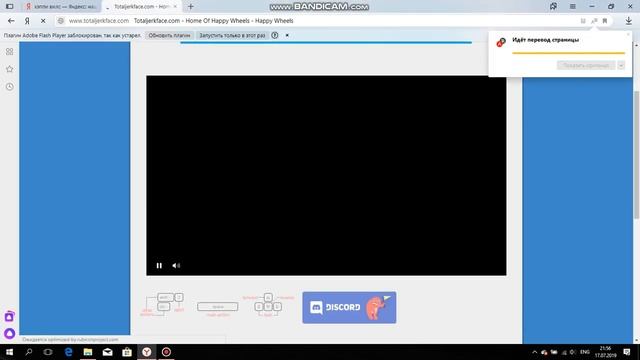
Task: Bookmark the page with the flag icon
Action: (605, 21)
